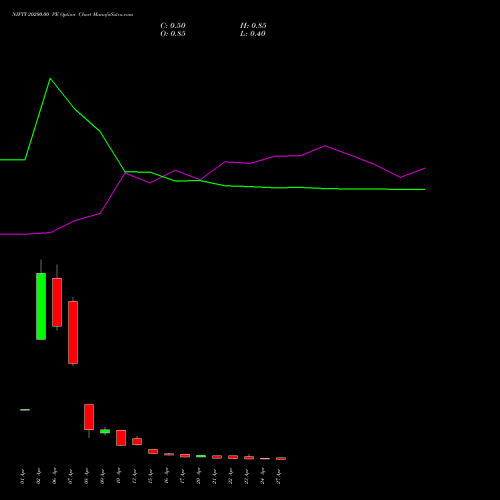The image size is (500, 500).
Task: Click the red candle for 06 Apr
Action: [x=57, y=302]
